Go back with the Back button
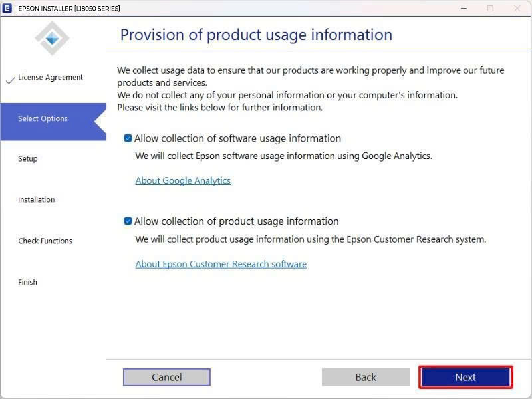Viewport: 532px width, 399px height. click(x=365, y=377)
